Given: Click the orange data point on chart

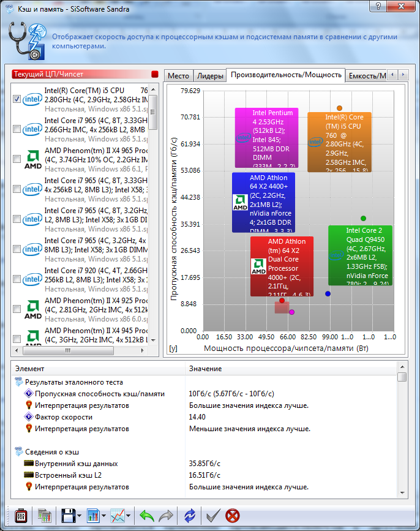Looking at the screenshot, I should tap(339, 108).
